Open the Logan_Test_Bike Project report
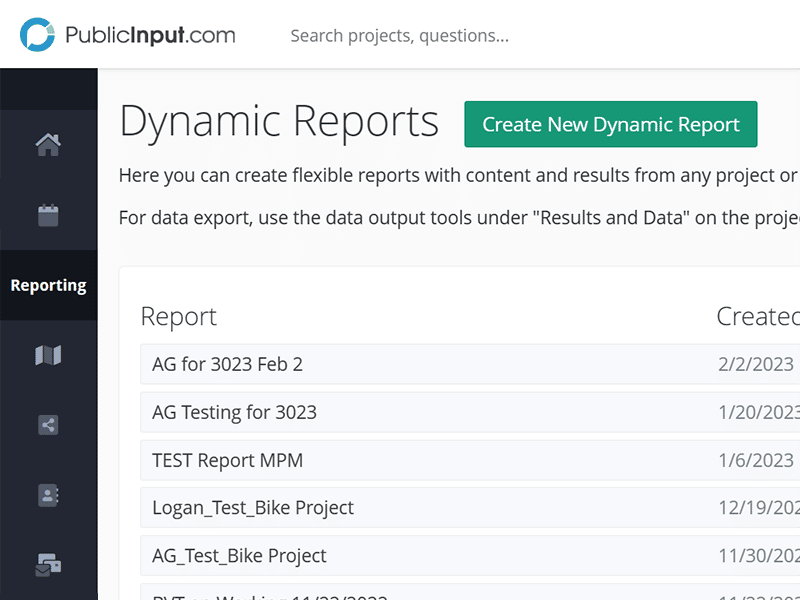Image resolution: width=800 pixels, height=600 pixels. coord(253,508)
